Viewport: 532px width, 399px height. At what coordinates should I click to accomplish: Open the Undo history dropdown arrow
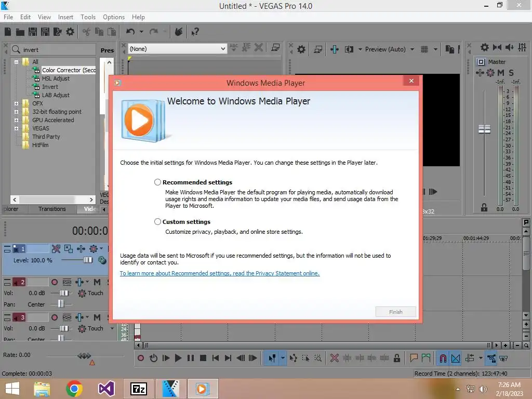[x=141, y=32]
